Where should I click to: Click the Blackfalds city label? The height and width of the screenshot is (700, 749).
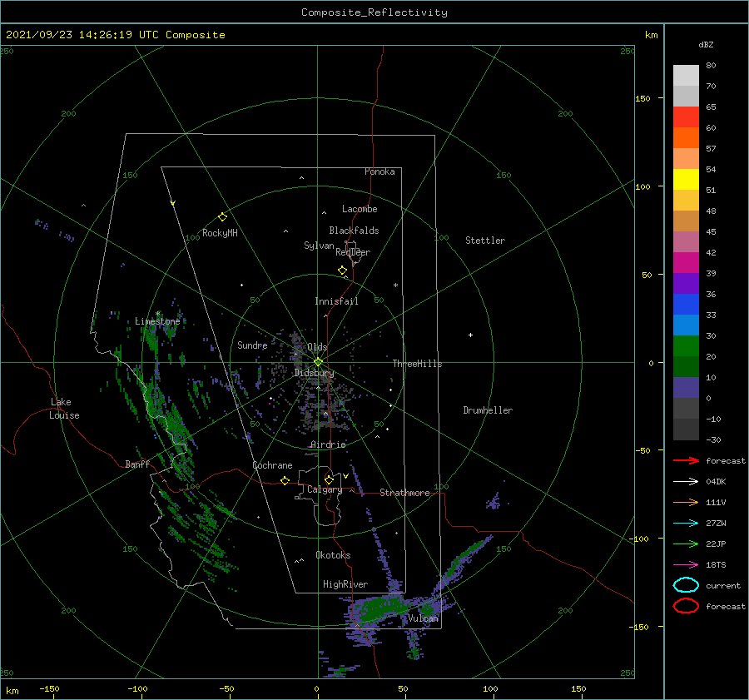(x=354, y=231)
